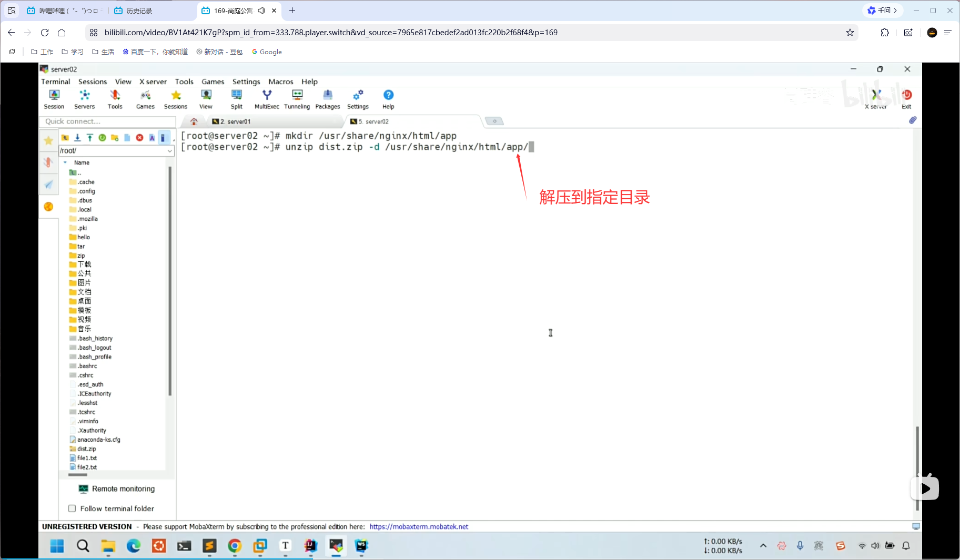Play the video with the play button
The width and height of the screenshot is (960, 560).
click(x=925, y=488)
